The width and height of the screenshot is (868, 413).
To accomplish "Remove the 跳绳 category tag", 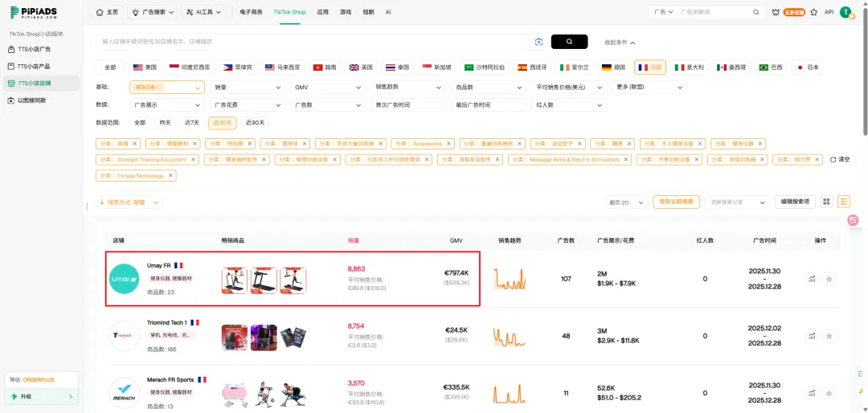I will pyautogui.click(x=134, y=144).
